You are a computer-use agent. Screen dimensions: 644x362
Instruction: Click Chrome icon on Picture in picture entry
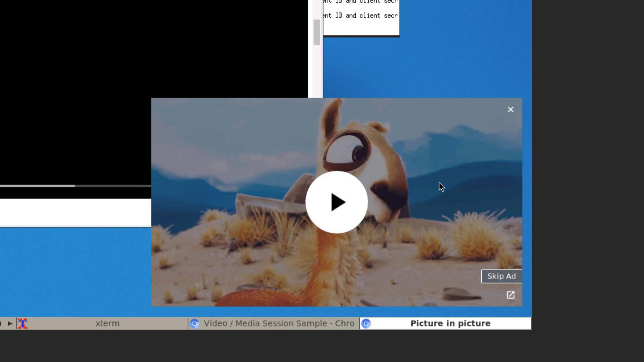click(366, 323)
